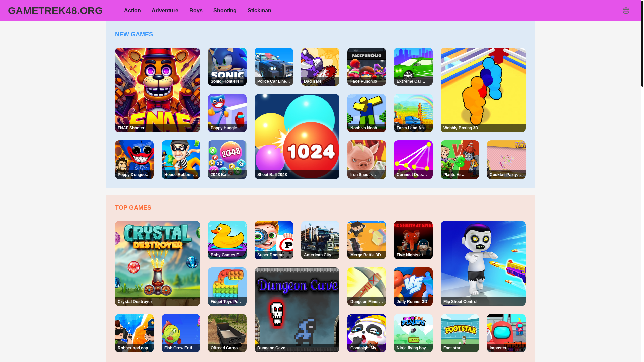Open Crystal Destroyer game
The height and width of the screenshot is (362, 644).
click(x=157, y=263)
